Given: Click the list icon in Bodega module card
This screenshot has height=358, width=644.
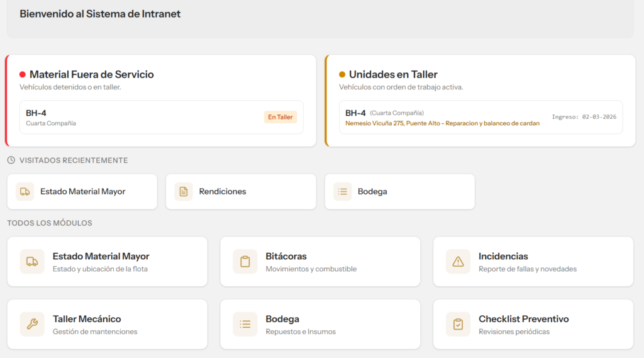Looking at the screenshot, I should coord(245,324).
